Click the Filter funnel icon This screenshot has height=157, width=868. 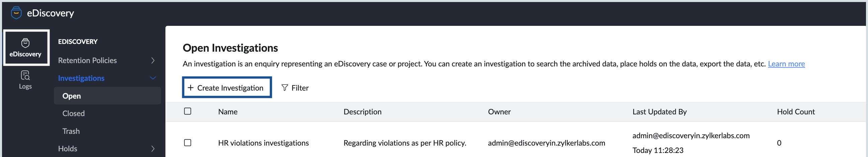coord(285,88)
